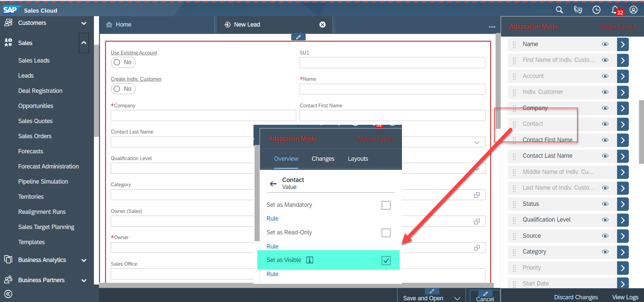Open Forecast Administration in sidebar
Image resolution: width=644 pixels, height=302 pixels.
coord(48,166)
